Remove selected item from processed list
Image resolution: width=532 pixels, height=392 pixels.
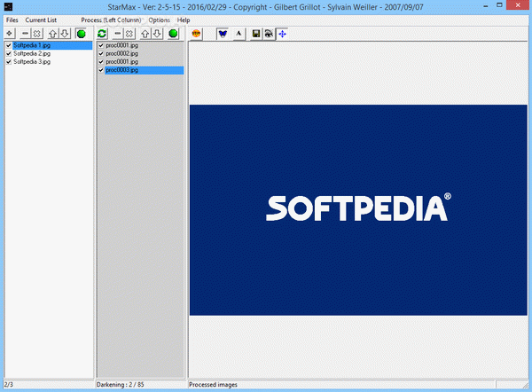point(117,34)
